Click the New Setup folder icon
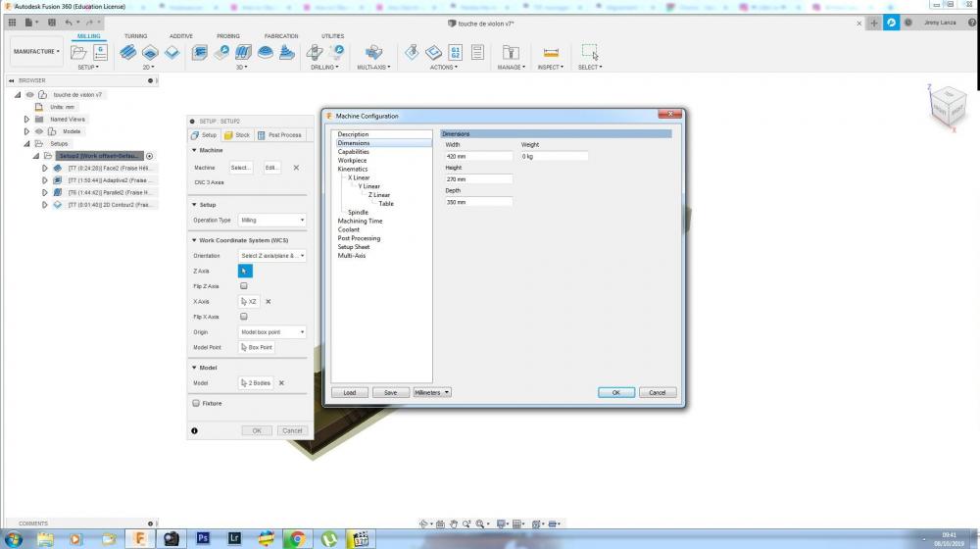This screenshot has width=980, height=549. (78, 53)
